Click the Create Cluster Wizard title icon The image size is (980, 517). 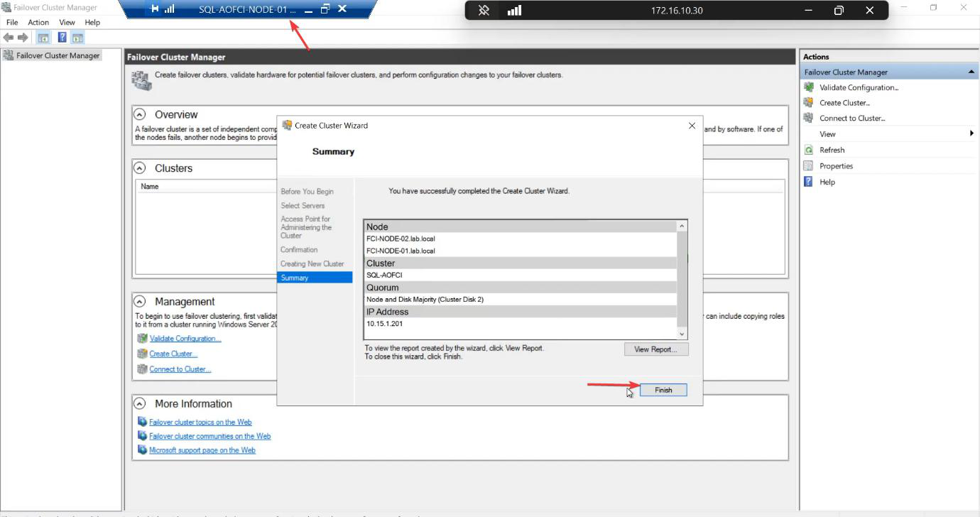pos(287,125)
